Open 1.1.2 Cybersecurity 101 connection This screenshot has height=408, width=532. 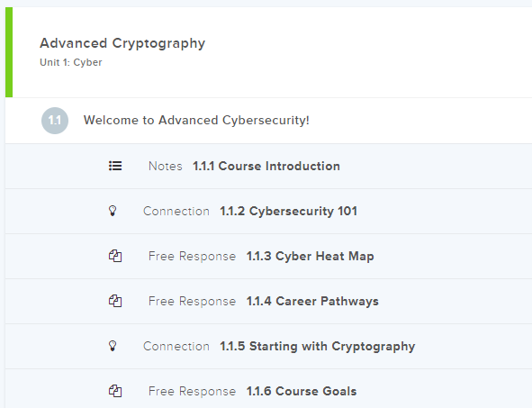point(288,211)
